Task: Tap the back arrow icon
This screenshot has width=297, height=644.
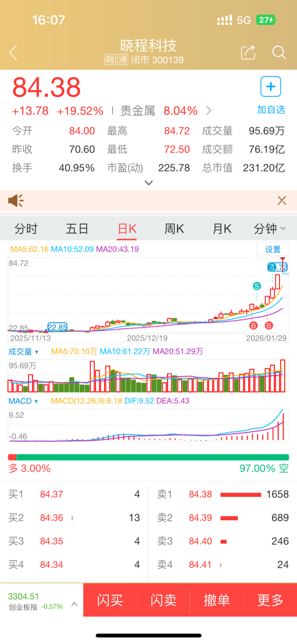Action: (x=14, y=52)
